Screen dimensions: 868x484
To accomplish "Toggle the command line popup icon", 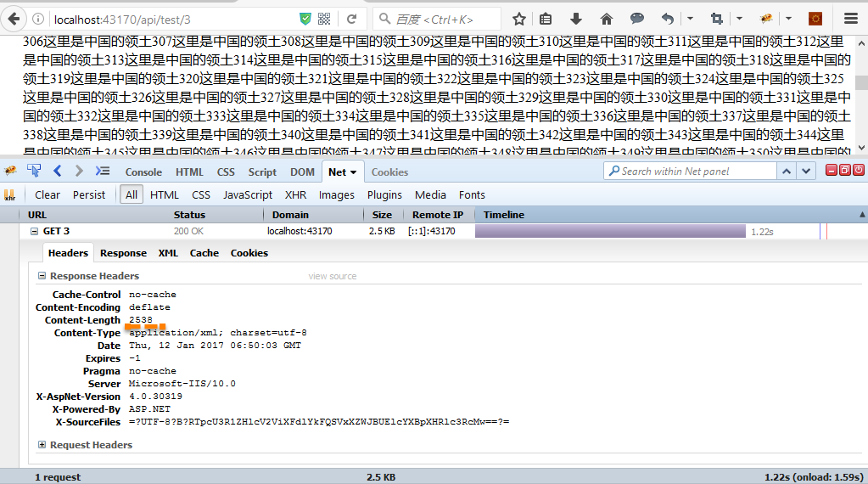I will pyautogui.click(x=103, y=172).
